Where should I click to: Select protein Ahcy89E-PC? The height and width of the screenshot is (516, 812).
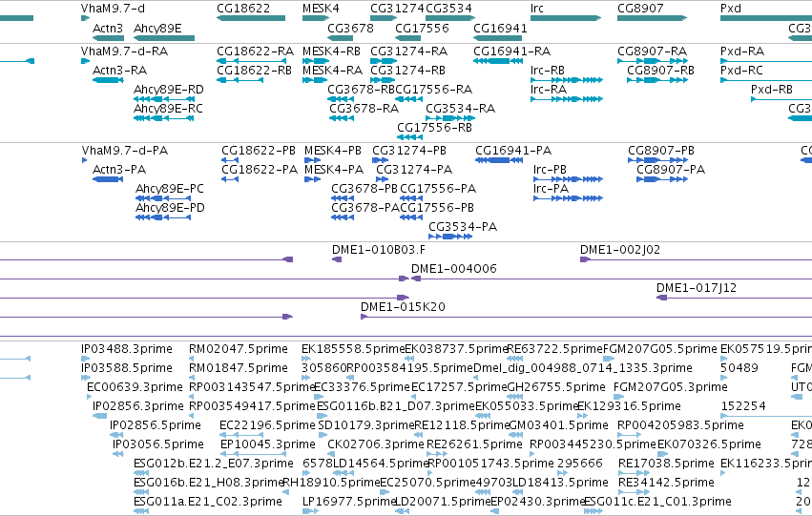click(163, 198)
